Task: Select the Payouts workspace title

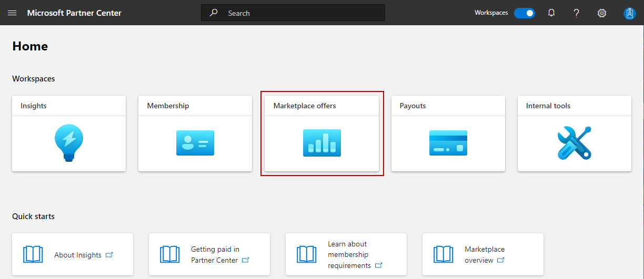Action: [413, 106]
